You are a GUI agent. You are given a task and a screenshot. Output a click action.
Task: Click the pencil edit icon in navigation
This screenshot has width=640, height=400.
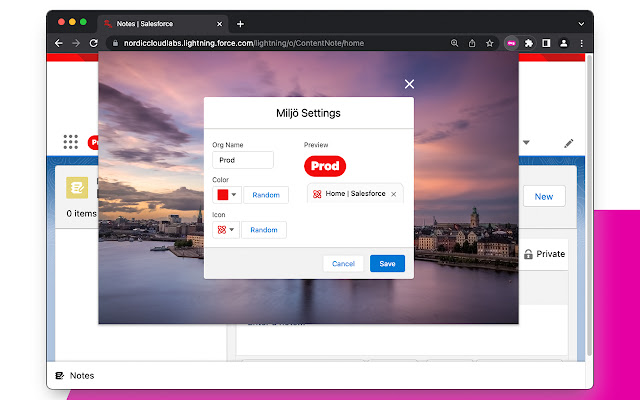coord(568,143)
